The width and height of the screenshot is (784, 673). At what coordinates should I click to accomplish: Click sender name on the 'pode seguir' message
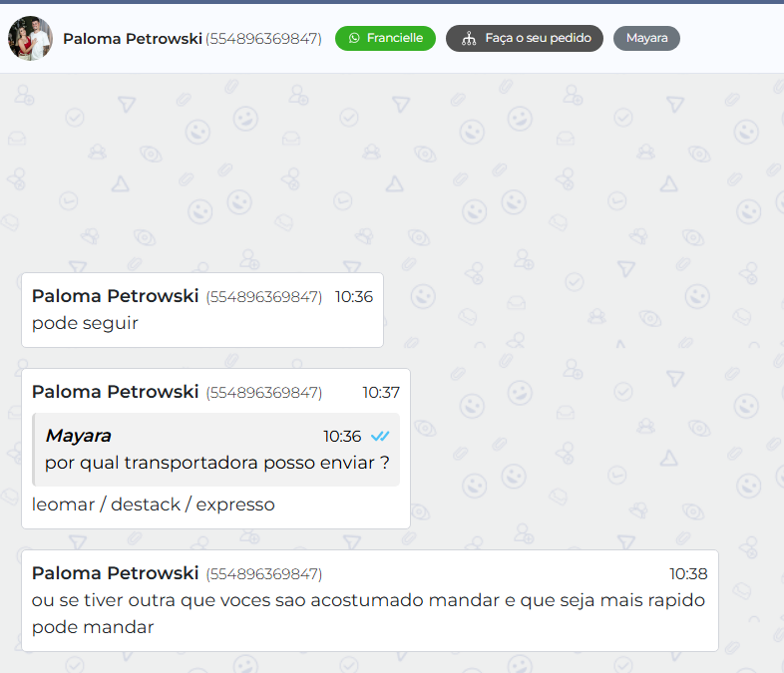115,296
